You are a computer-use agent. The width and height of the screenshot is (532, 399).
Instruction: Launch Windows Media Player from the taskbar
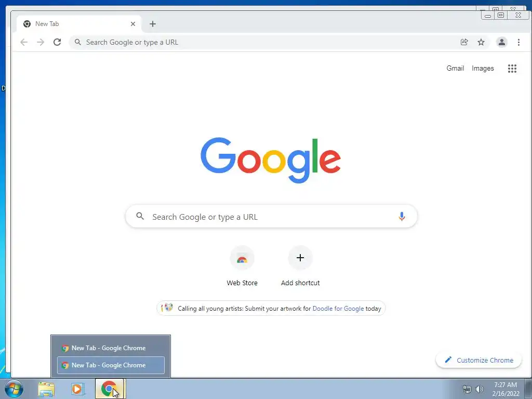pyautogui.click(x=78, y=389)
